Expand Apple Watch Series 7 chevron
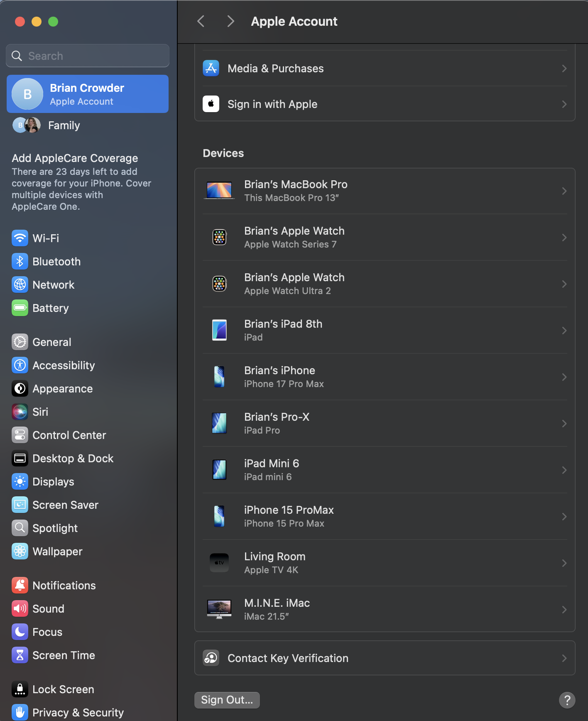 point(564,238)
